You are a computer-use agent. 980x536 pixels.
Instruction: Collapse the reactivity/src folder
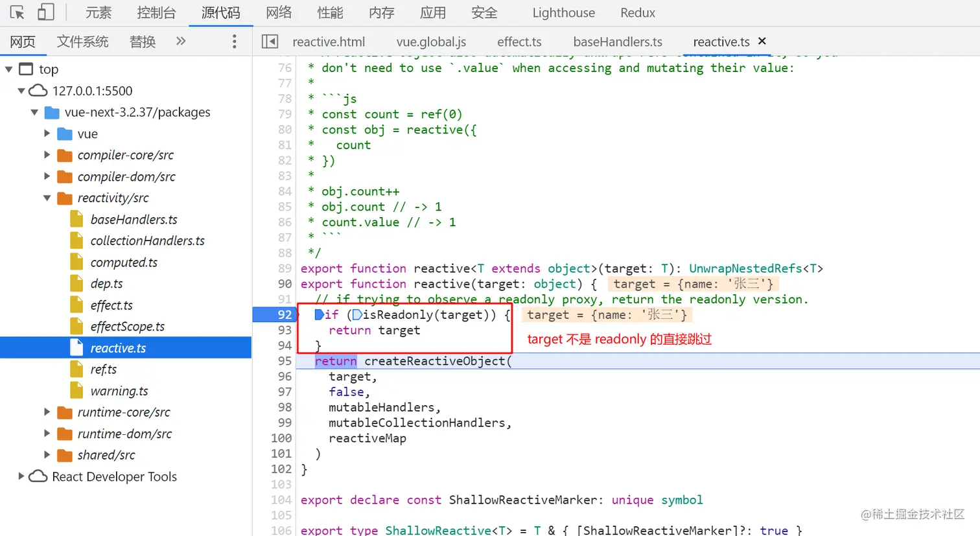click(47, 198)
